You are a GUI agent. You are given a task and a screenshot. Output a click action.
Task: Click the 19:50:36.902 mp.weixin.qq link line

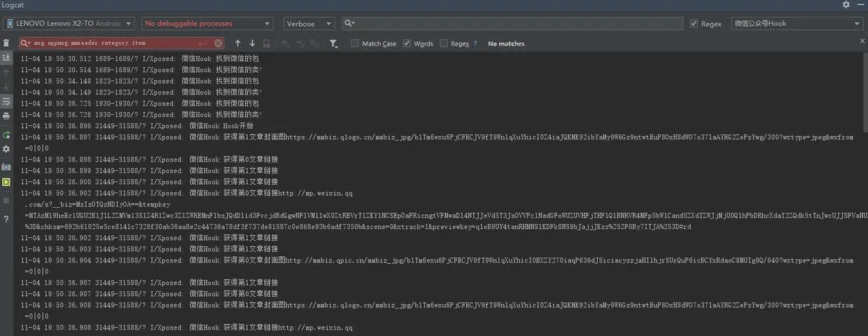click(x=187, y=192)
